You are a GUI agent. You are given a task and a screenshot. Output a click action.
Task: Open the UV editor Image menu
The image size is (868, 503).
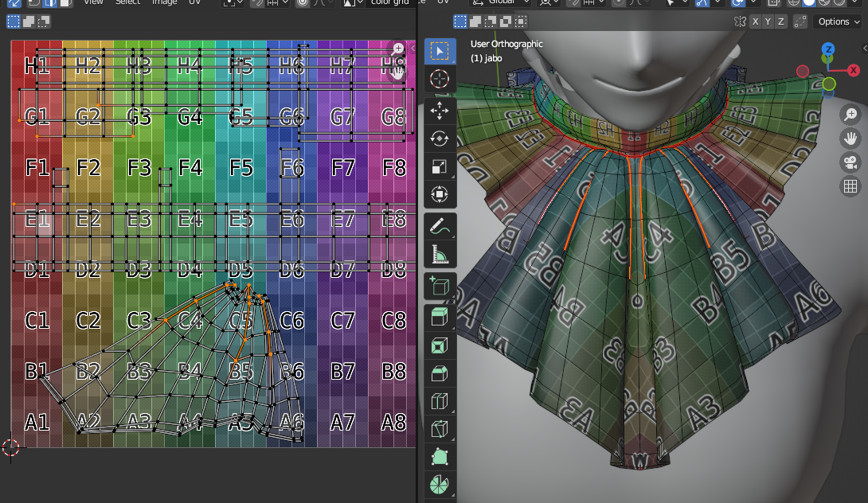[164, 2]
